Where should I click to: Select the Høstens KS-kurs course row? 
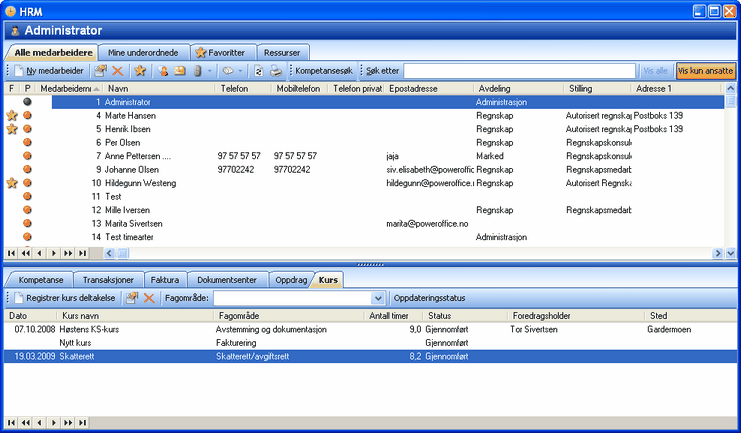pos(370,329)
